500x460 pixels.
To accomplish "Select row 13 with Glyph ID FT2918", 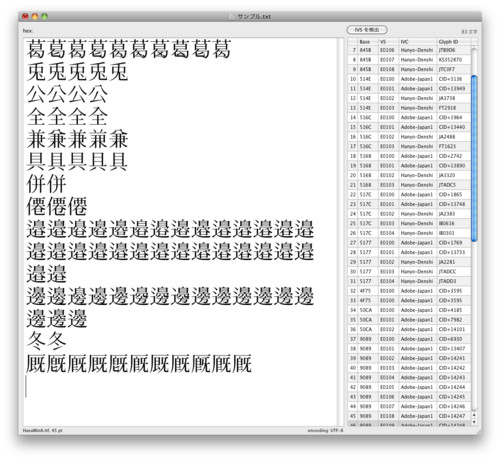I will (x=409, y=108).
